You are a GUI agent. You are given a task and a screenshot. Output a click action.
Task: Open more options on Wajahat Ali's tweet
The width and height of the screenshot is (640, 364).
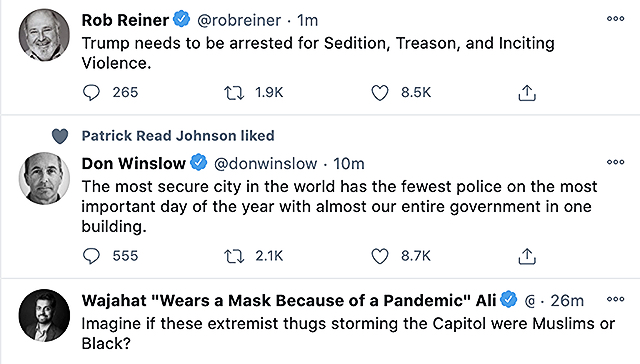(616, 299)
